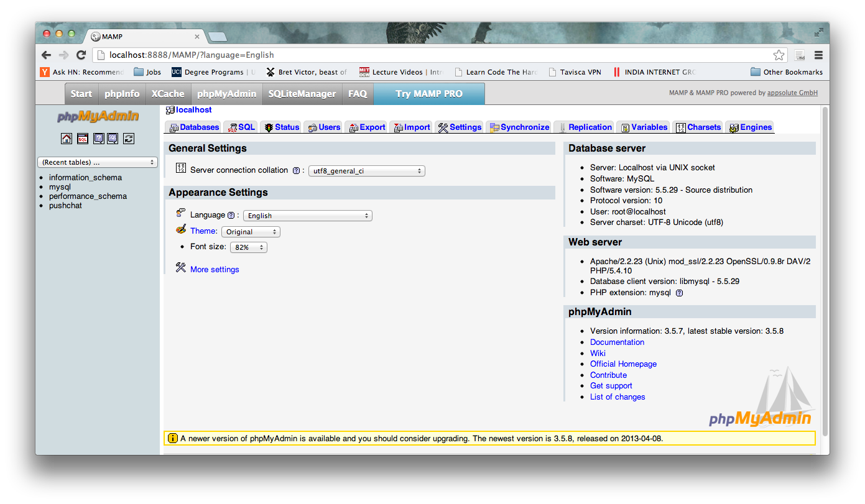Click the phpMyAdmin documentation question mark icon
Image resolution: width=865 pixels, height=504 pixels.
(x=99, y=139)
